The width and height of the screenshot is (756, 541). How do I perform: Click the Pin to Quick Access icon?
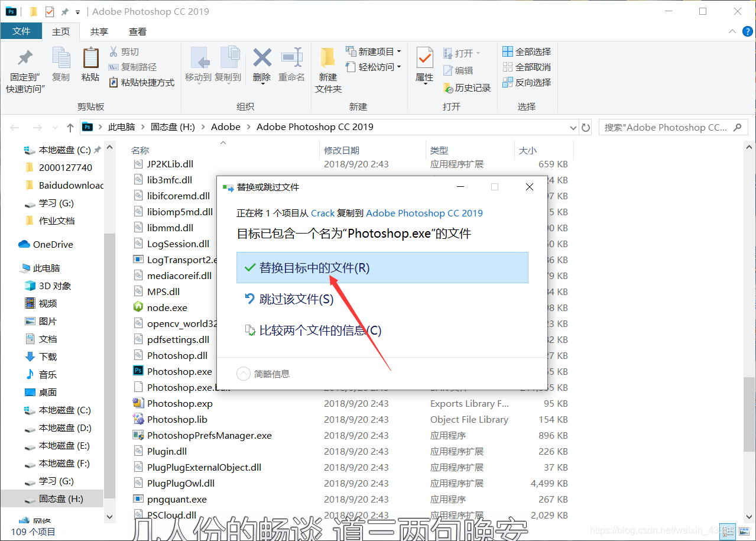click(x=25, y=58)
